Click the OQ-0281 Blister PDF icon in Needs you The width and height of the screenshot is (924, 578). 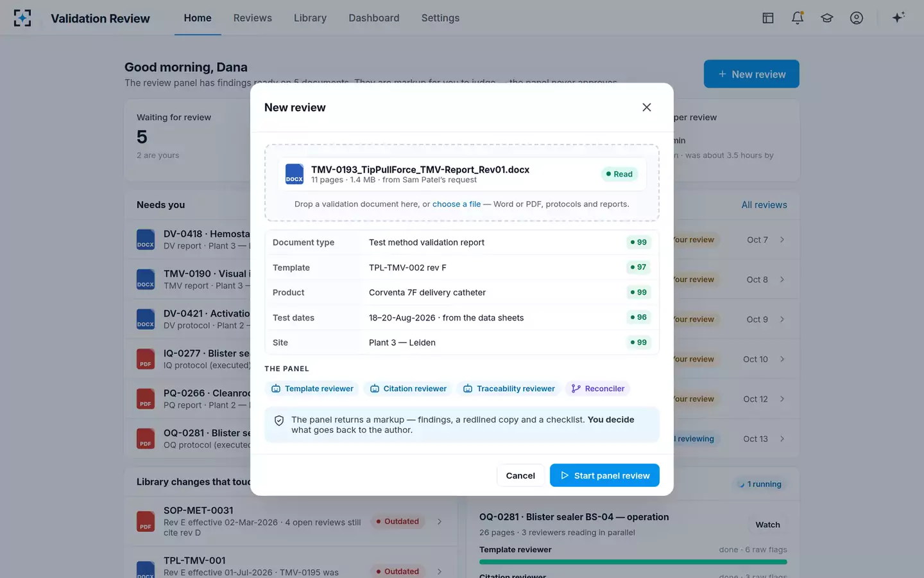(146, 439)
